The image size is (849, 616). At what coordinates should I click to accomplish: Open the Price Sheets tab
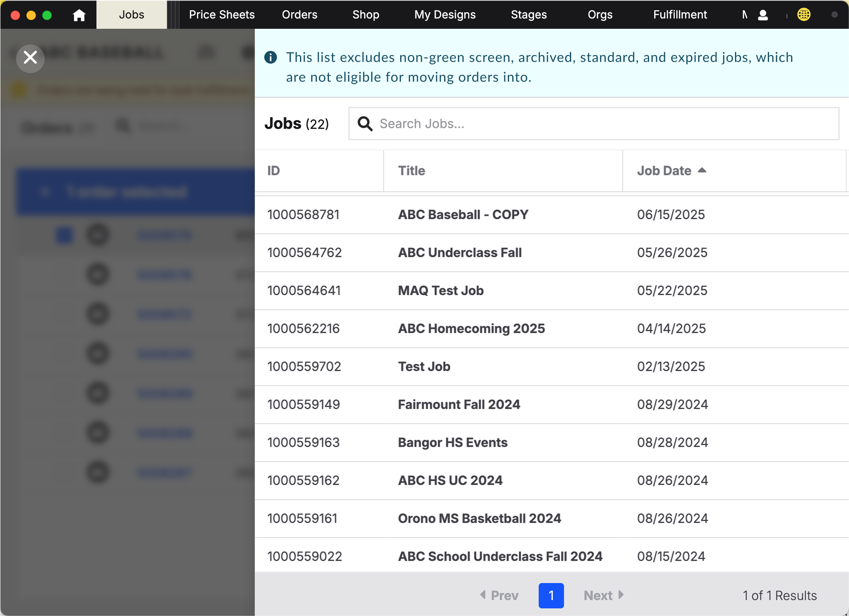(x=222, y=15)
